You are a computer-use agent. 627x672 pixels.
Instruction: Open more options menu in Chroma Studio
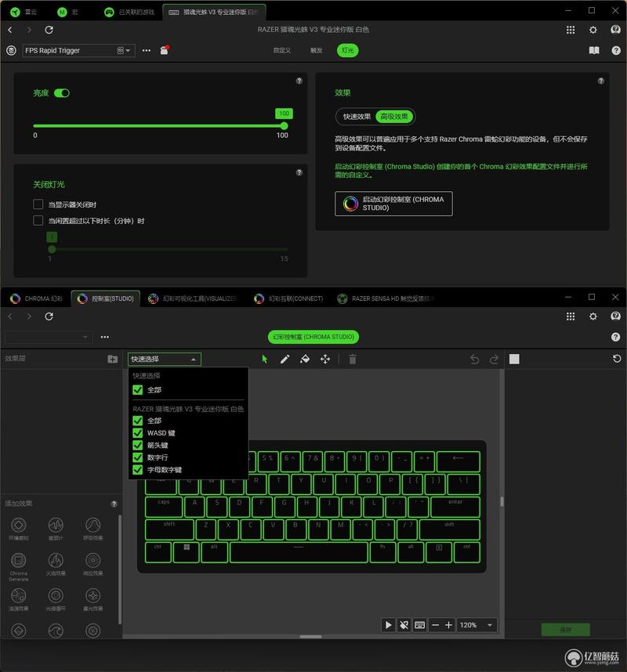point(105,337)
